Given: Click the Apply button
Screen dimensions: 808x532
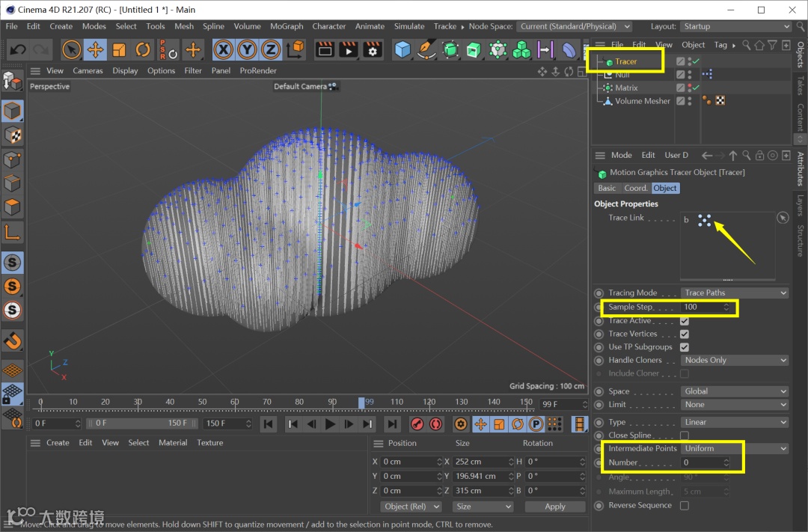Looking at the screenshot, I should point(554,507).
